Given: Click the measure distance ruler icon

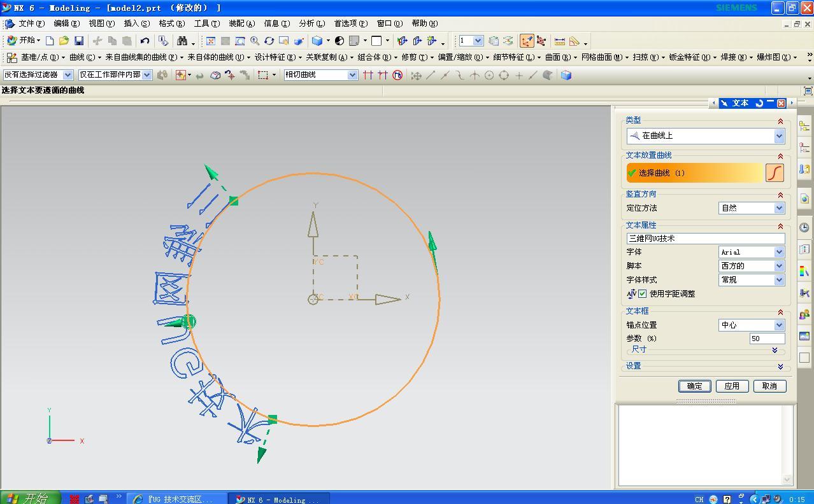Looking at the screenshot, I should tap(559, 41).
